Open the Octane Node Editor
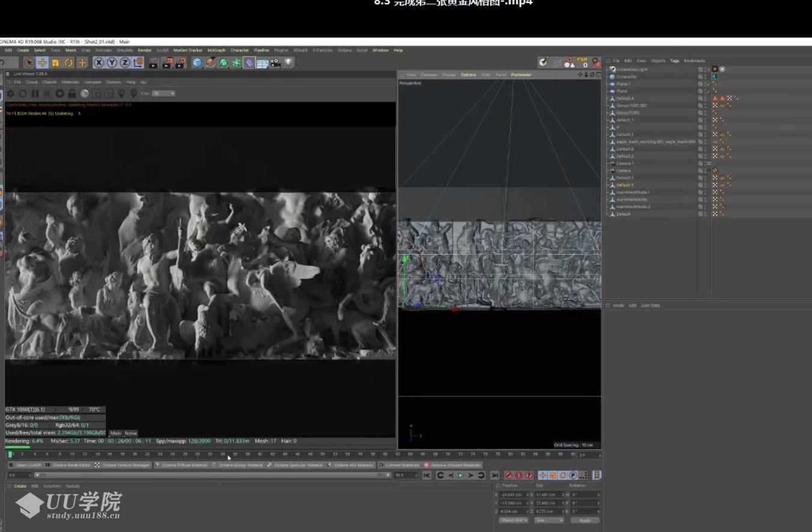Viewport: 812px width, 532px height. coord(68,465)
